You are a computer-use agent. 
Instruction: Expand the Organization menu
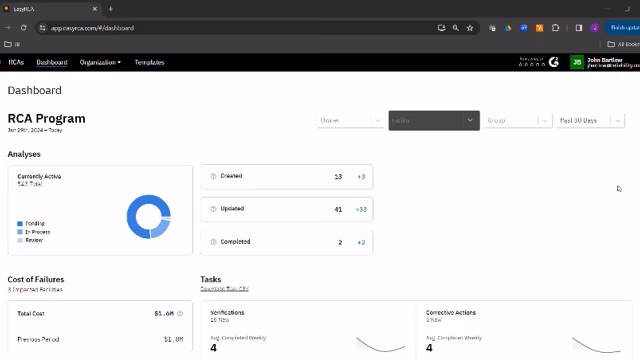100,62
